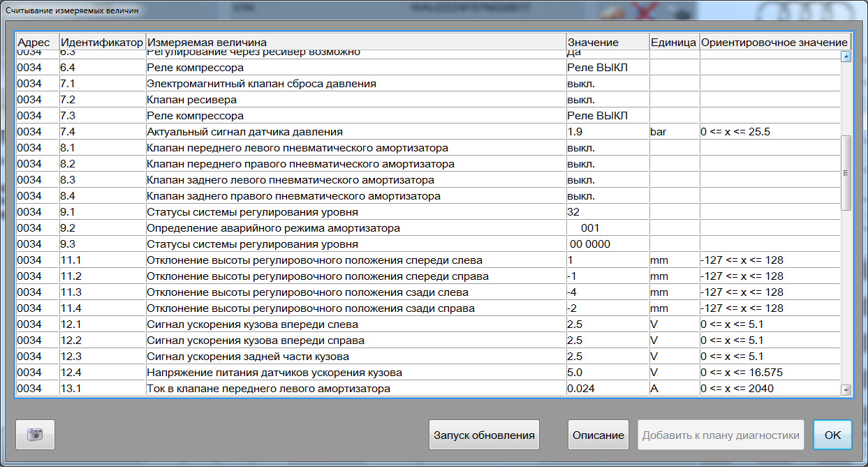
Task: Click the 5.0 voltage value cell
Action: tap(608, 373)
